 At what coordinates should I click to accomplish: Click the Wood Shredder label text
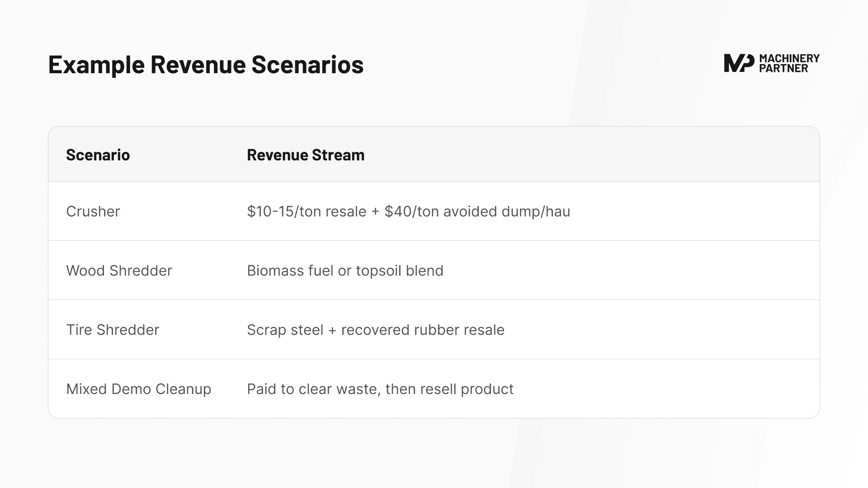pyautogui.click(x=119, y=270)
